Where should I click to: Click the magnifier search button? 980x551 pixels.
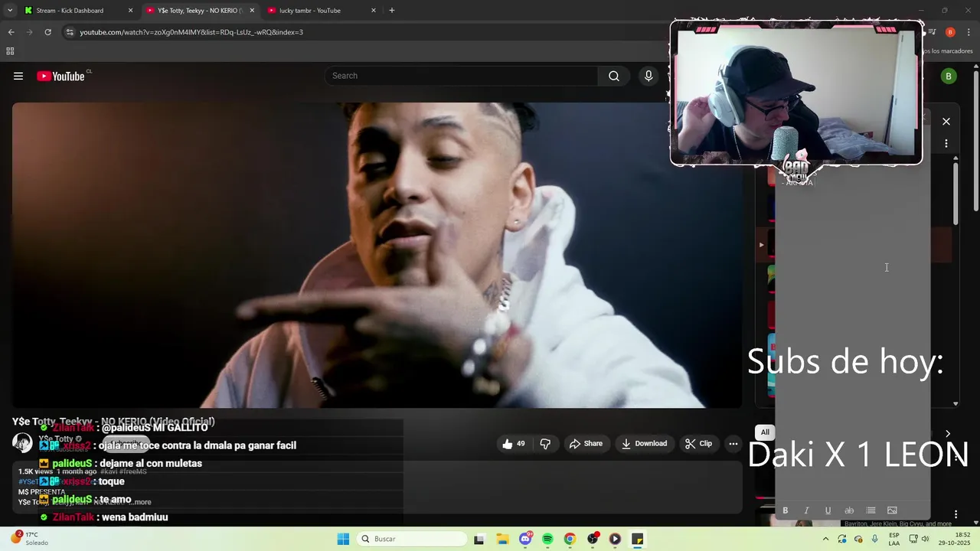[x=614, y=76]
